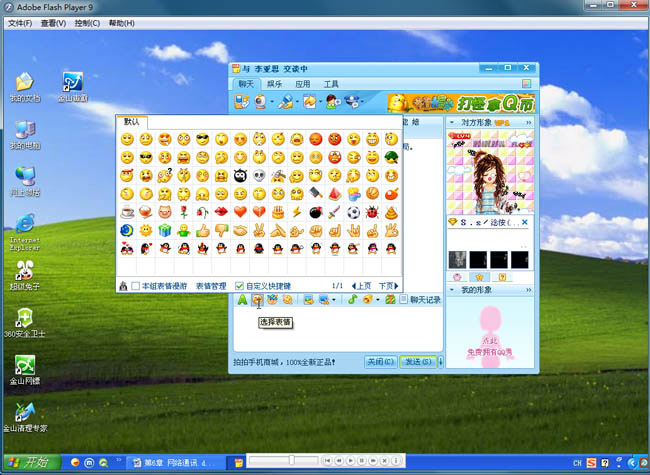Select the 默认 emoticon tab

[132, 121]
